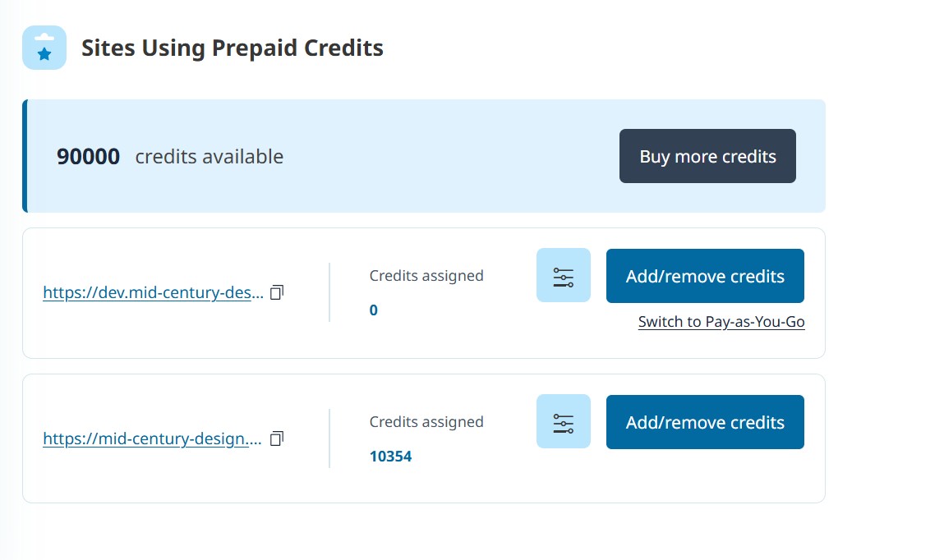Select the 90000 available credits number

88,156
